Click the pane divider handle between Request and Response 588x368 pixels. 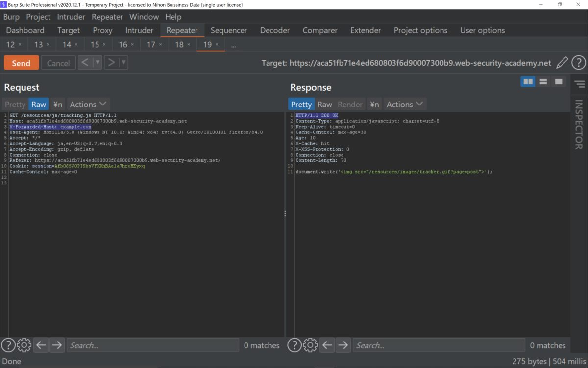[285, 213]
